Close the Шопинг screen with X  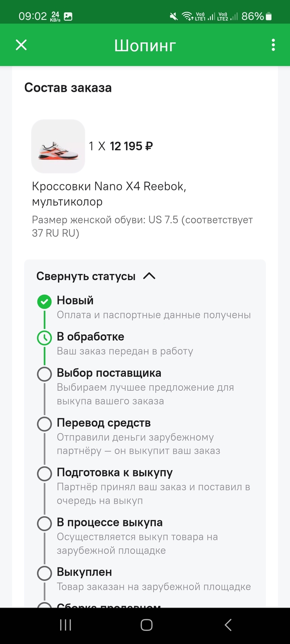[x=21, y=45]
